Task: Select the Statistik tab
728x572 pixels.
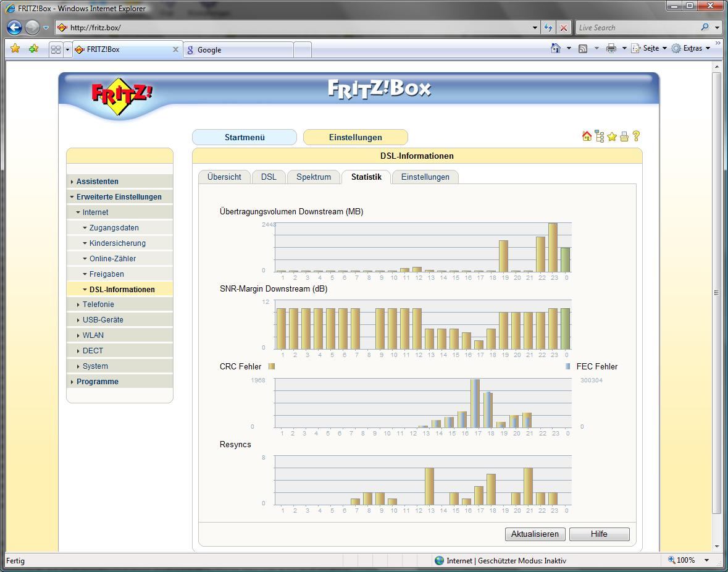Action: (366, 177)
